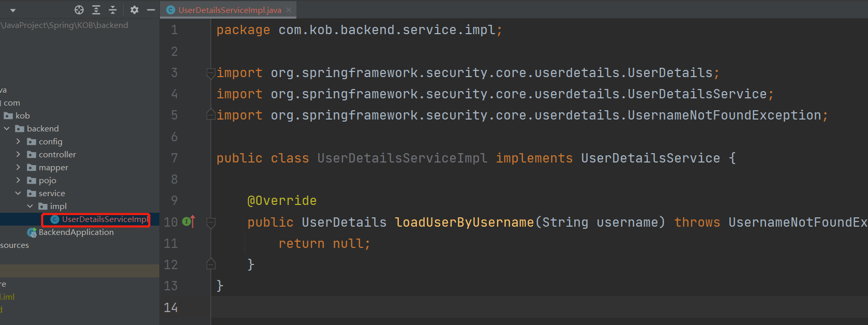Click the Java class icon on the editor tab
The height and width of the screenshot is (325, 868).
coord(171,10)
